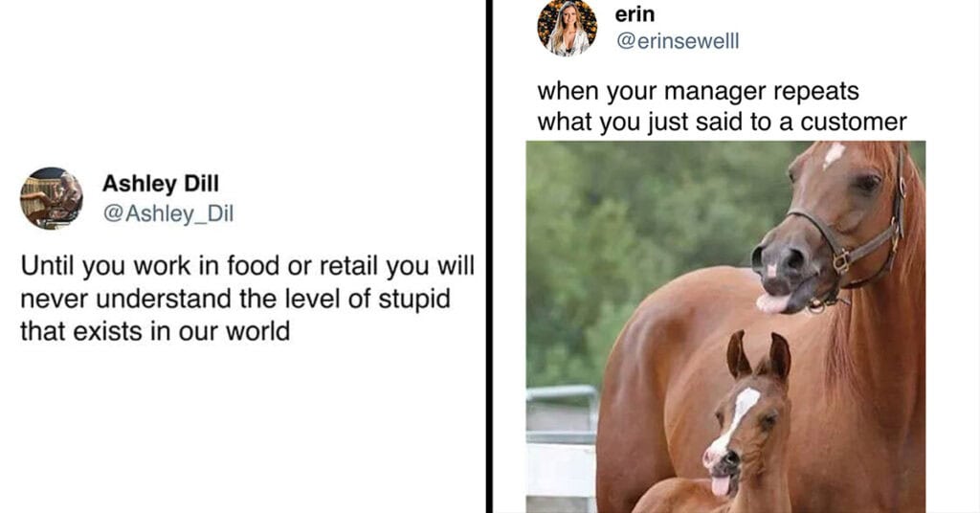Visit the @erinsewelll handle

point(678,40)
